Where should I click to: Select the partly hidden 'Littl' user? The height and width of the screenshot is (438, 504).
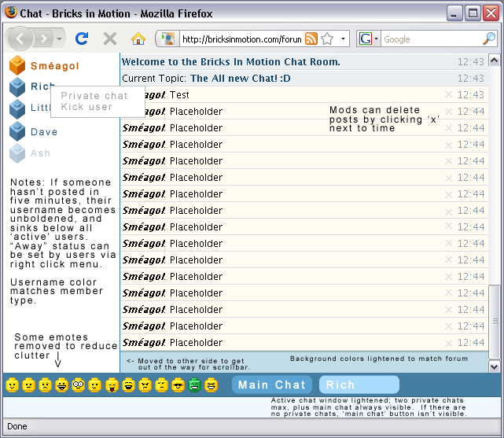[x=41, y=107]
